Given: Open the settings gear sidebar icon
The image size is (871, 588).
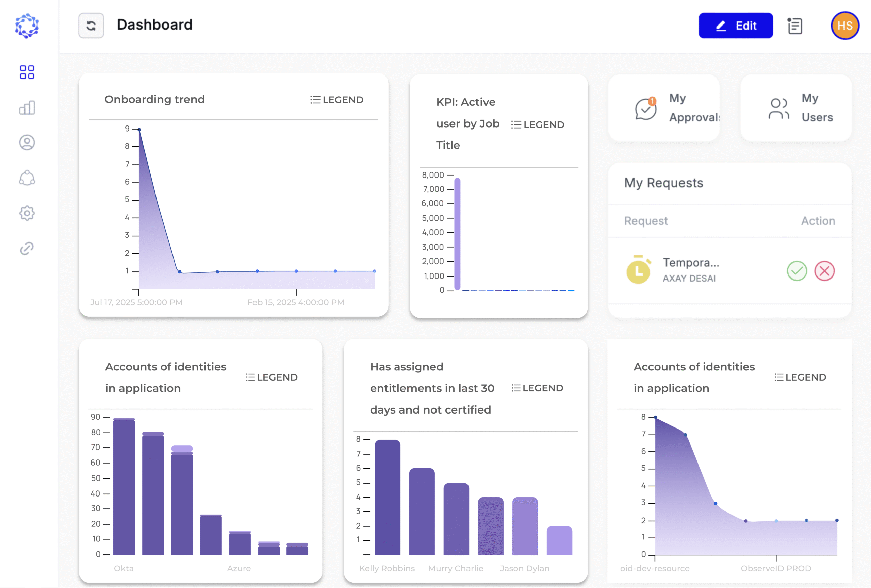Looking at the screenshot, I should pyautogui.click(x=27, y=214).
